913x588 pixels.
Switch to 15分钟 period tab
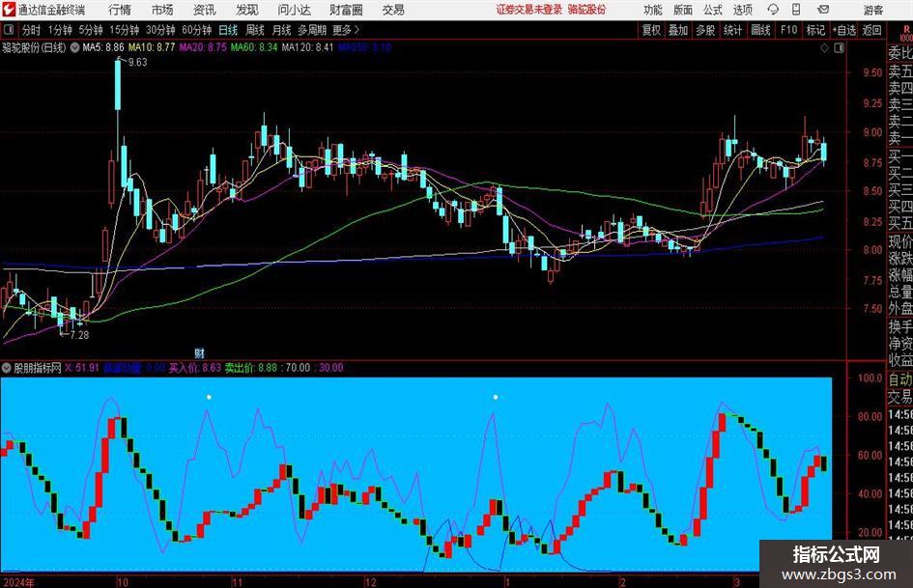click(124, 30)
